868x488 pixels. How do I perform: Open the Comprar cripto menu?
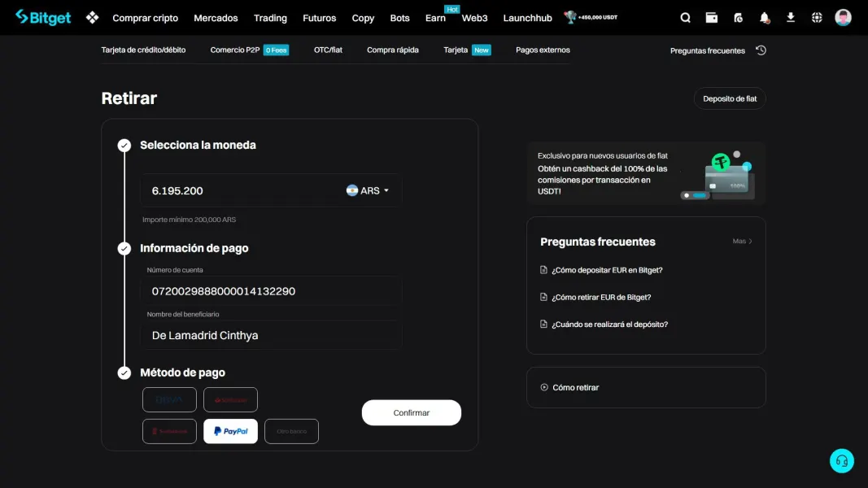click(x=145, y=18)
